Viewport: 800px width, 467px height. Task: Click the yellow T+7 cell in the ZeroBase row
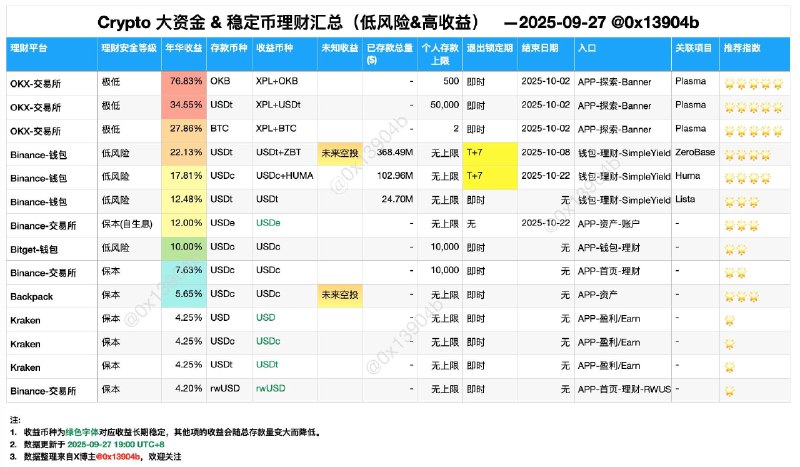point(490,154)
